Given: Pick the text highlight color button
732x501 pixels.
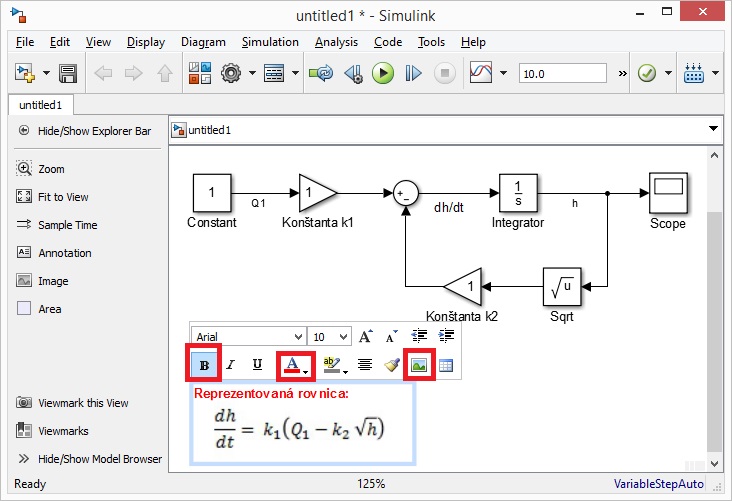Looking at the screenshot, I should click(x=332, y=365).
